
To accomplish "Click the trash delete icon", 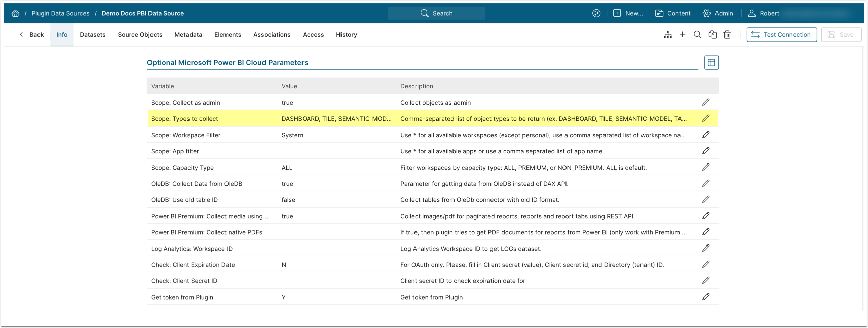I will tap(727, 35).
